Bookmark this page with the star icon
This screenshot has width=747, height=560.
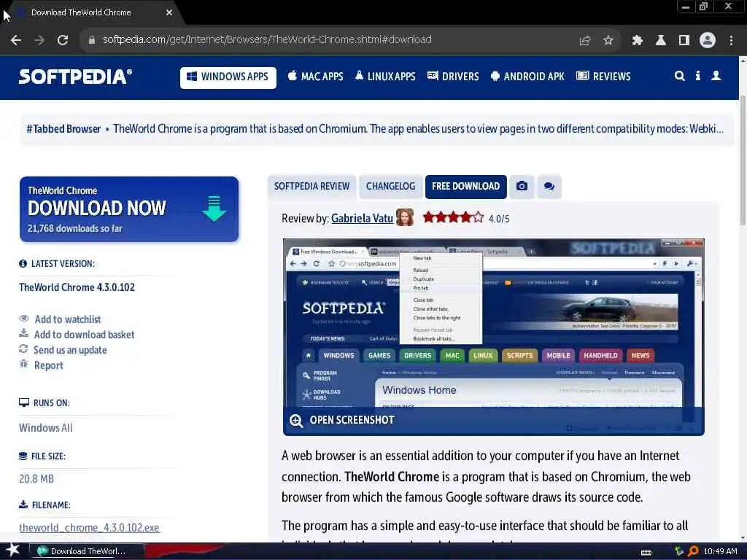[x=608, y=41]
